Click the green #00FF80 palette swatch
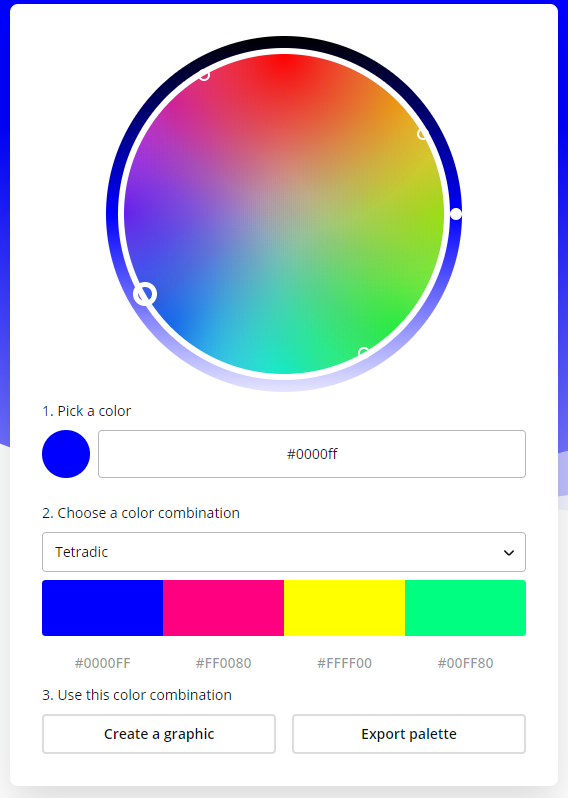 tap(465, 608)
